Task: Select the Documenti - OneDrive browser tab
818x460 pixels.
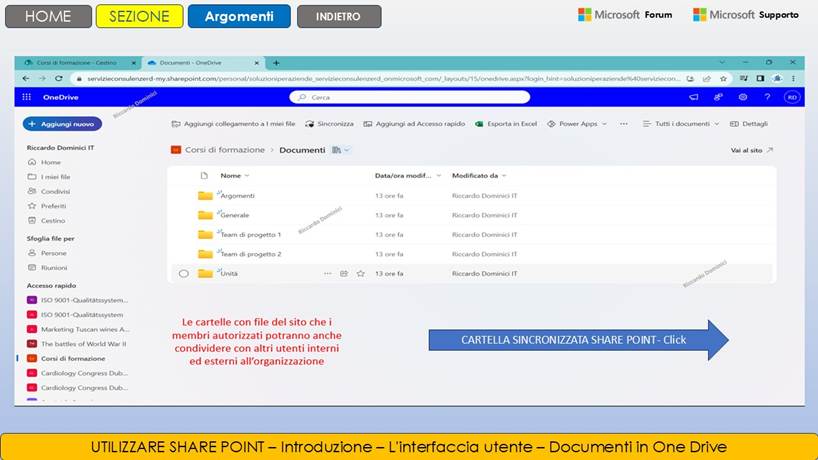Action: [202, 63]
